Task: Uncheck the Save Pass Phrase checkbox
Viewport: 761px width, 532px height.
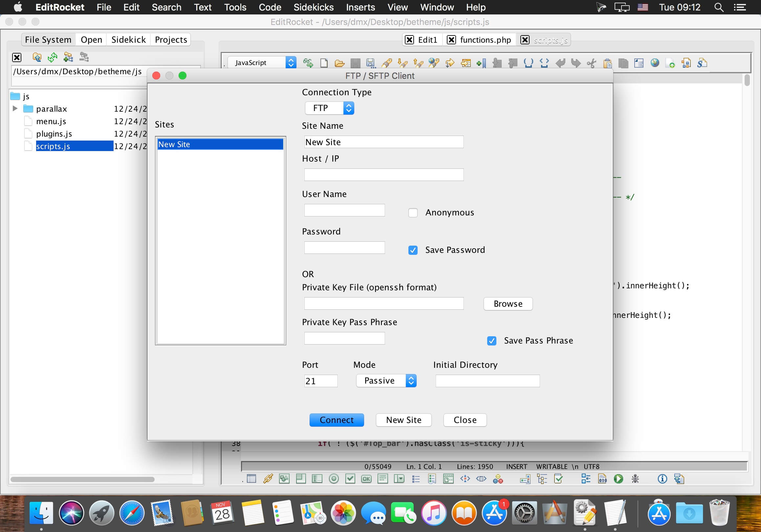Action: [491, 341]
